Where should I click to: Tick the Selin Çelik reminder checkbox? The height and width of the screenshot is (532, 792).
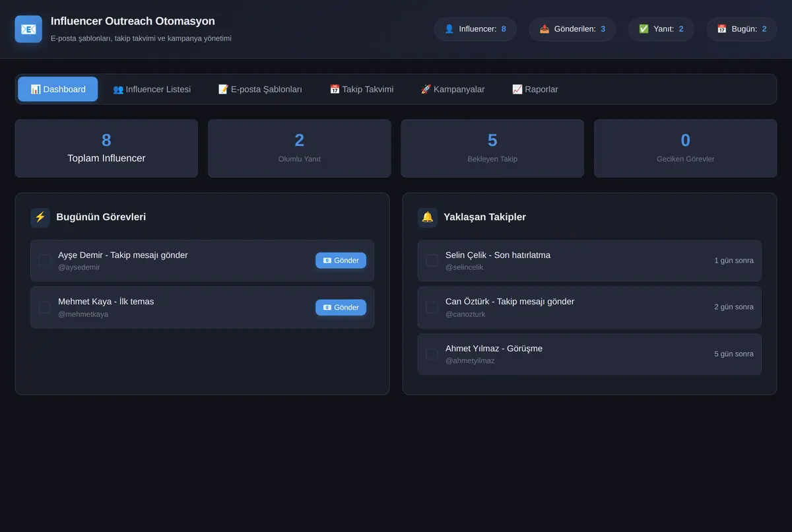432,261
